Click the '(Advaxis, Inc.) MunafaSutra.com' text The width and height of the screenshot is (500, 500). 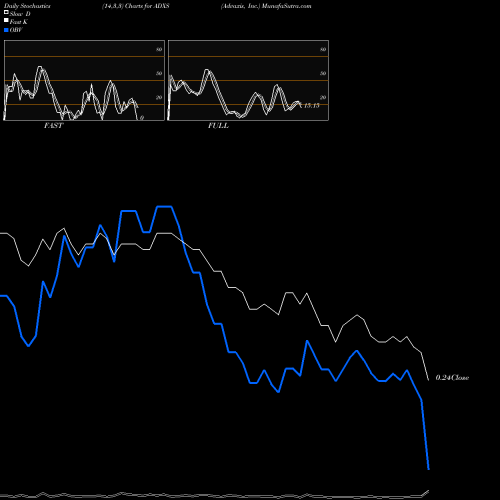coord(266,6)
